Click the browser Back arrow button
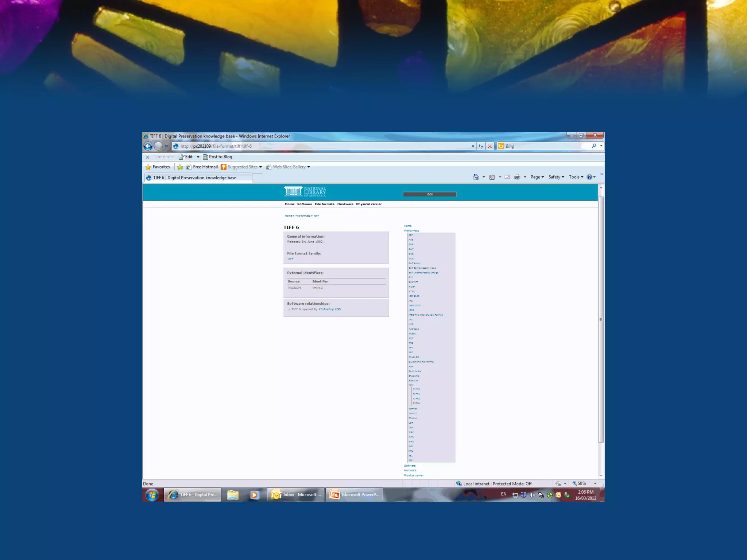 coord(148,146)
